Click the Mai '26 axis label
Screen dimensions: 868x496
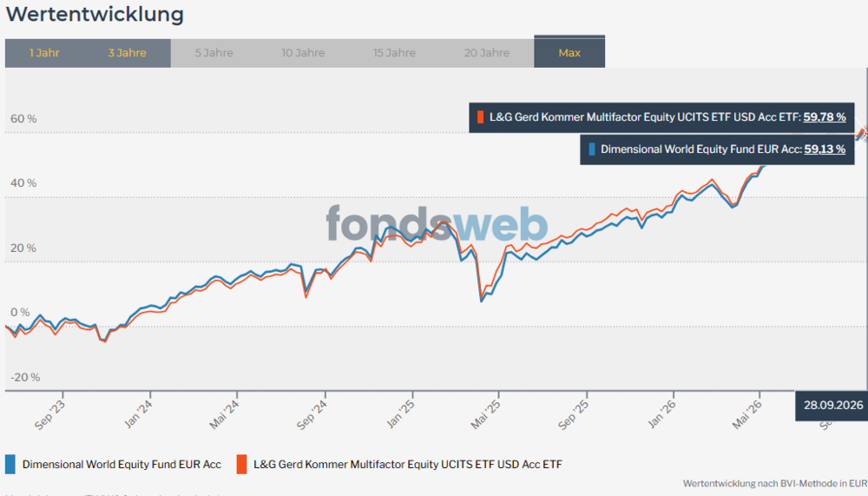tap(747, 414)
